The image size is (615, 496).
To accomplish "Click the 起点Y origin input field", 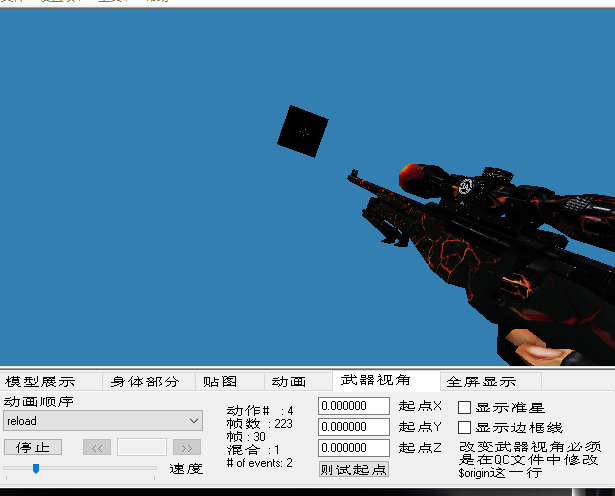I will (353, 427).
